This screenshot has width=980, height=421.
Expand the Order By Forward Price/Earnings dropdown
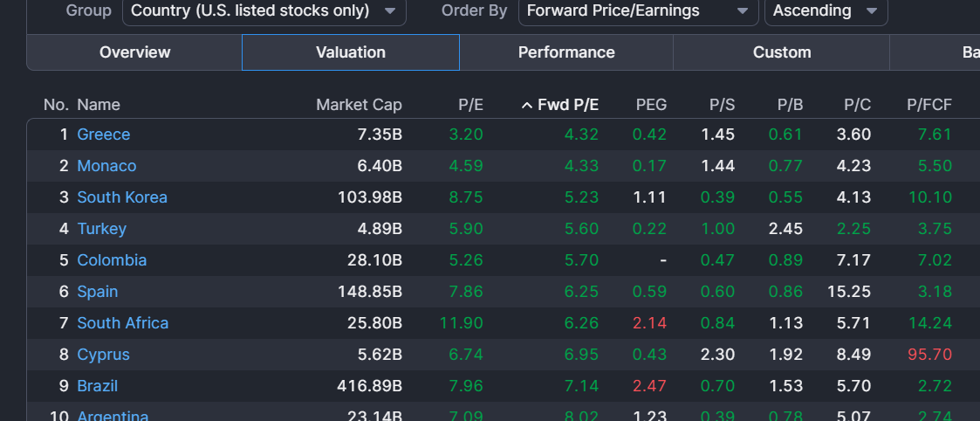(x=638, y=11)
